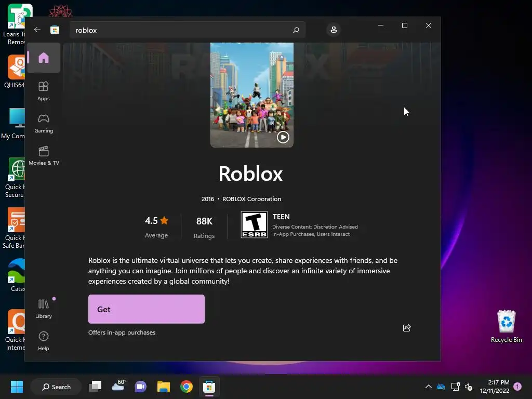Play the Roblox trailer video
The height and width of the screenshot is (399, 532).
point(283,137)
